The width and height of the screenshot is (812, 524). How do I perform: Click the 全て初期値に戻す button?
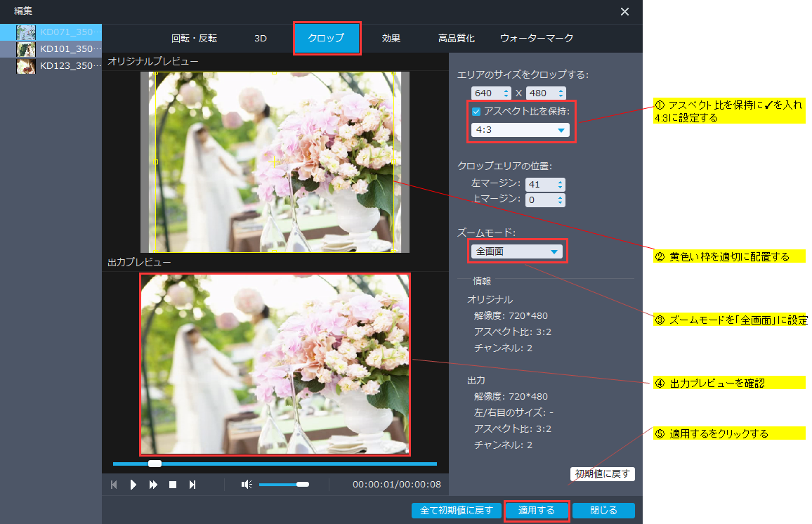coord(457,511)
